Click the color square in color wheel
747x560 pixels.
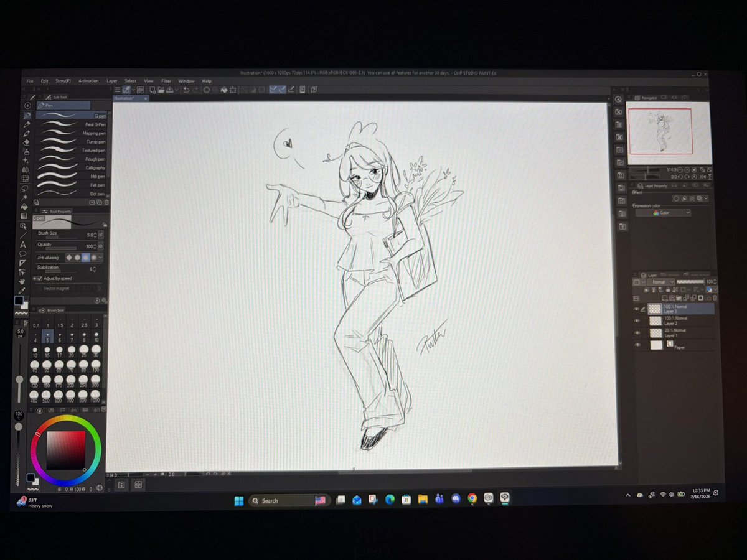point(66,450)
